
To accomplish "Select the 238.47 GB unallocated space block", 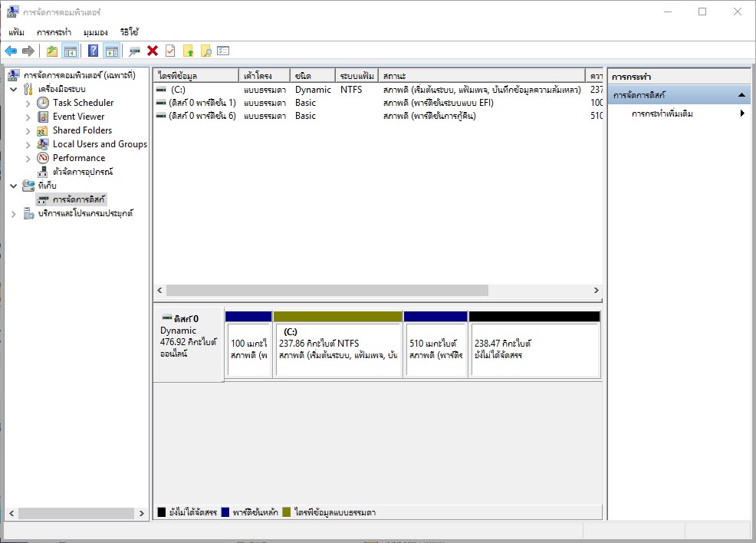I will [x=534, y=344].
